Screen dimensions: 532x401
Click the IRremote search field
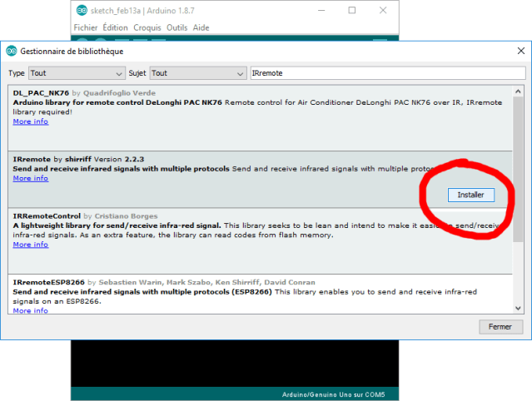(387, 73)
